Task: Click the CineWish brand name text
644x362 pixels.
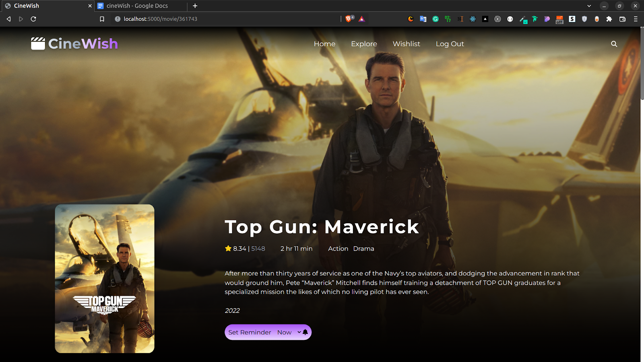Action: tap(83, 43)
